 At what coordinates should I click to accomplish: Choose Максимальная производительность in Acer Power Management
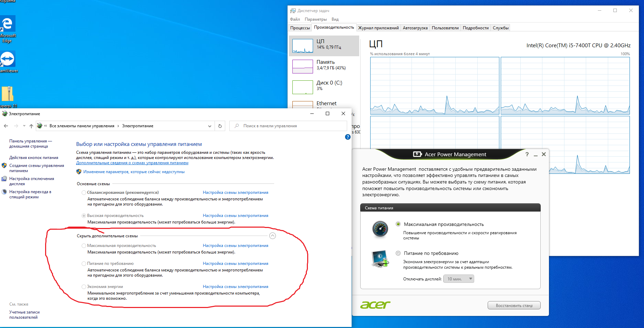pos(398,224)
